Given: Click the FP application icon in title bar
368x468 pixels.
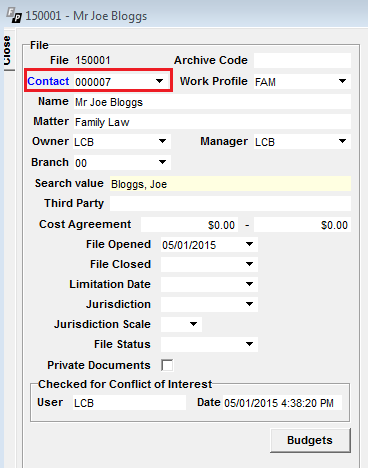Looking at the screenshot, I should (x=14, y=16).
